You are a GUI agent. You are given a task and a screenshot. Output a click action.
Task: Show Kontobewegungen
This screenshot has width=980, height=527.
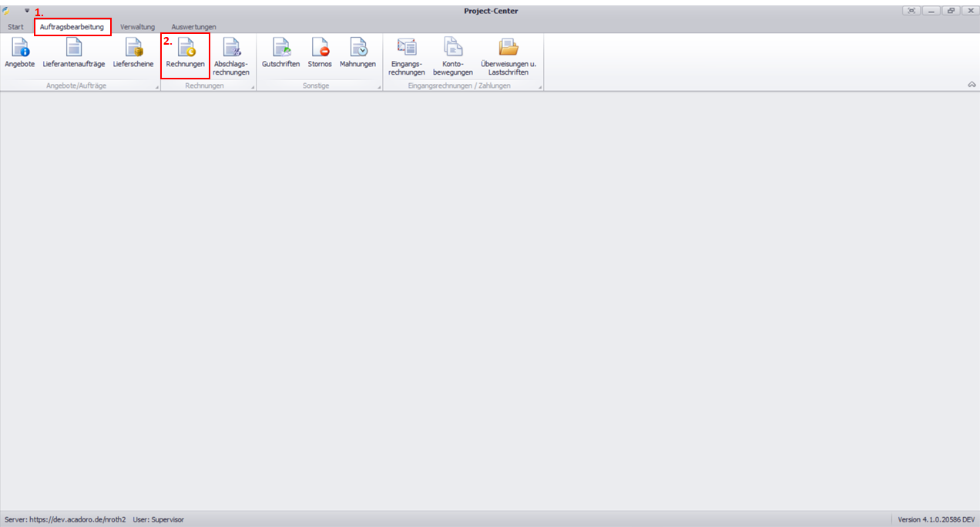[453, 57]
